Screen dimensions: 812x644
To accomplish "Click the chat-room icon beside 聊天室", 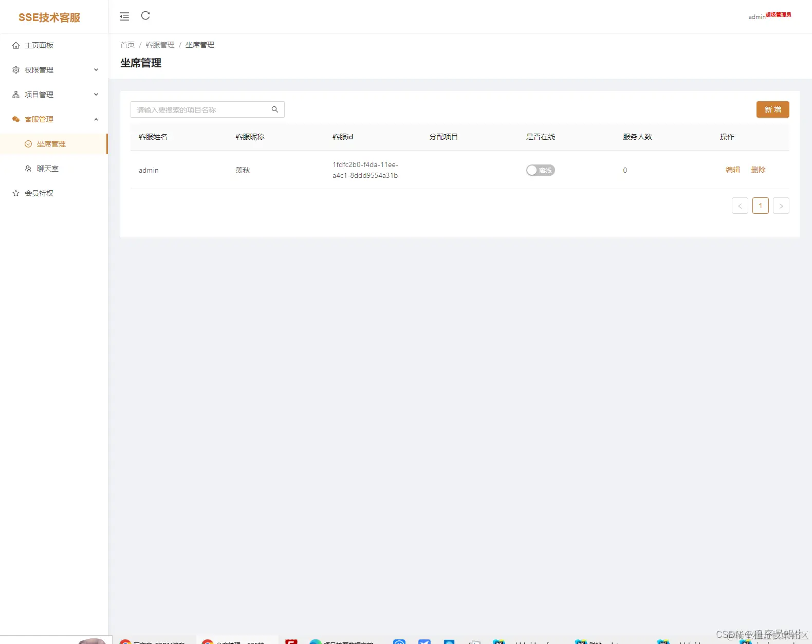I will click(28, 169).
